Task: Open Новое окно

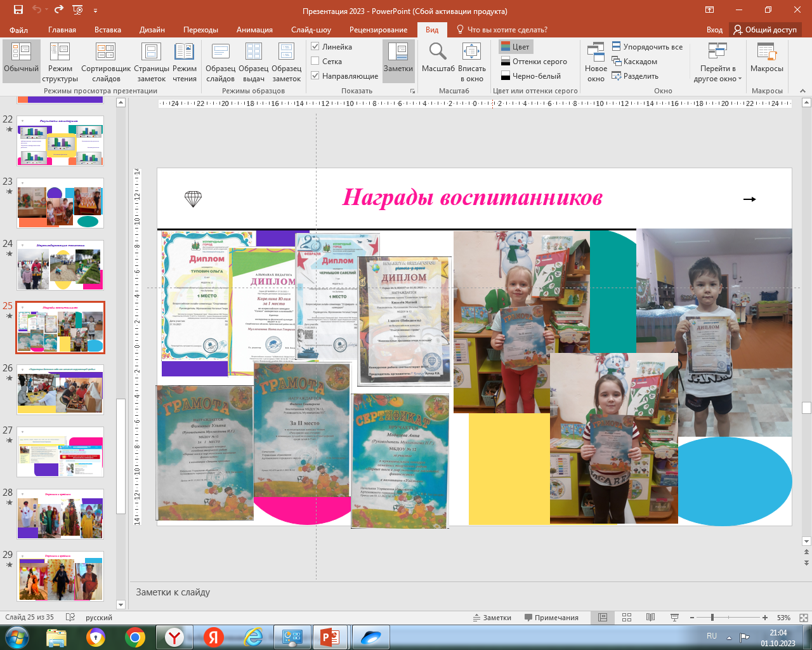Action: [596, 62]
